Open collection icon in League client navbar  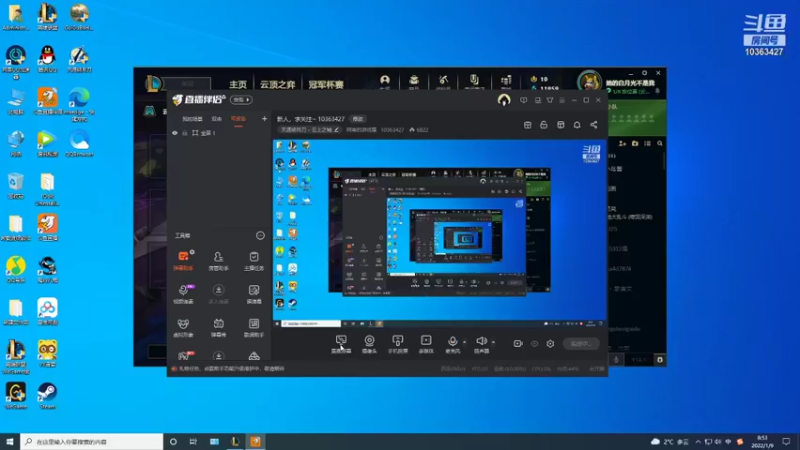(x=414, y=81)
